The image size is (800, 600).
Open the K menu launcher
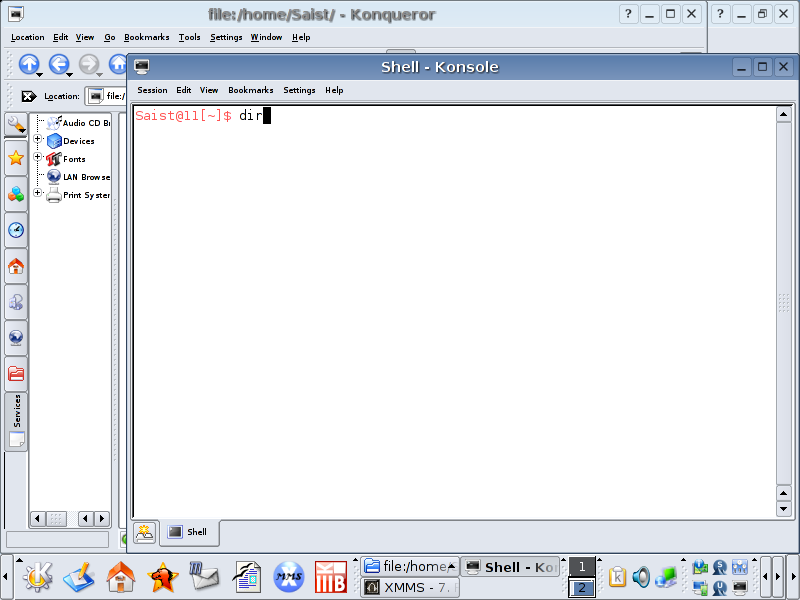(x=37, y=576)
